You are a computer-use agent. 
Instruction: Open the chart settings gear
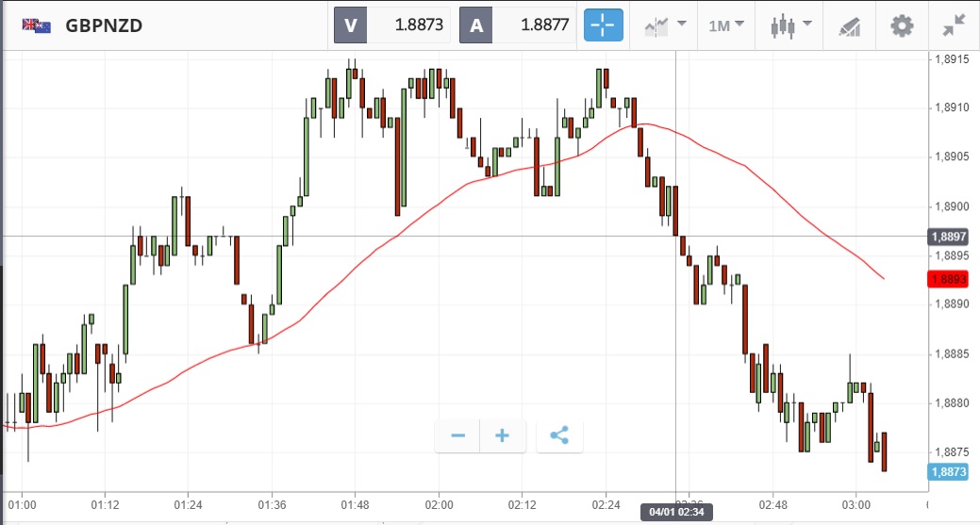[x=903, y=25]
